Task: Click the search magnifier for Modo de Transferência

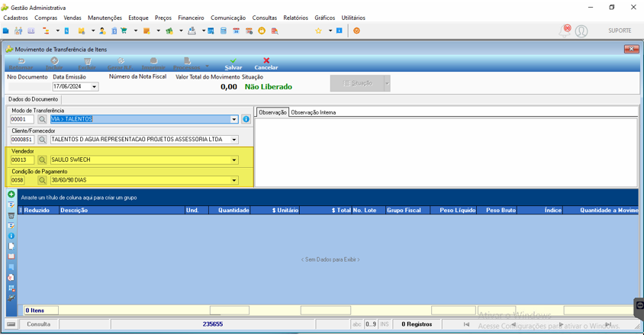Action: pos(42,119)
